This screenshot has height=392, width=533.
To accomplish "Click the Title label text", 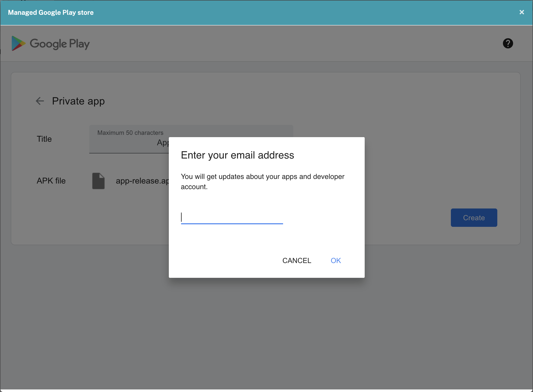I will 44,139.
